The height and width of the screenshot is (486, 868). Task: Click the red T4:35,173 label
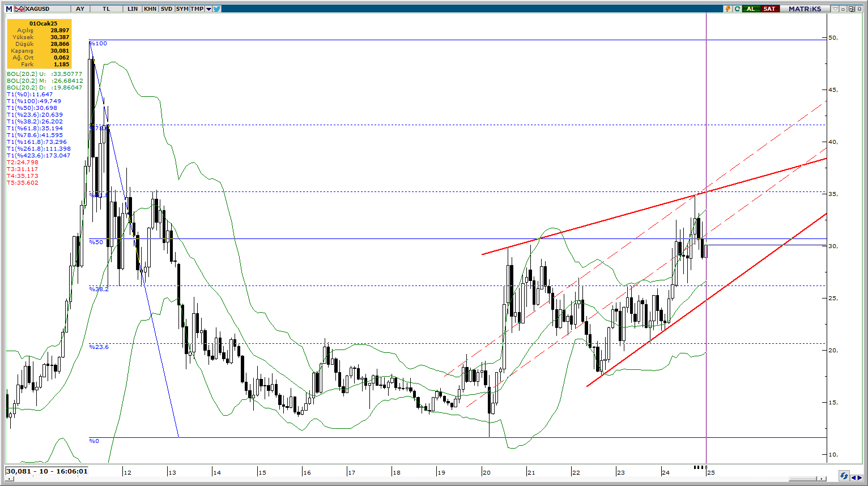point(23,176)
